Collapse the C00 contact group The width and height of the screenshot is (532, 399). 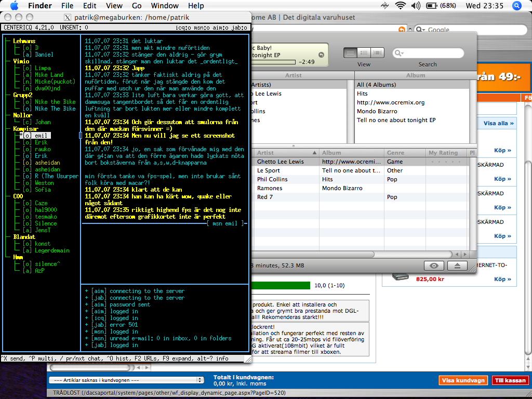pyautogui.click(x=8, y=196)
